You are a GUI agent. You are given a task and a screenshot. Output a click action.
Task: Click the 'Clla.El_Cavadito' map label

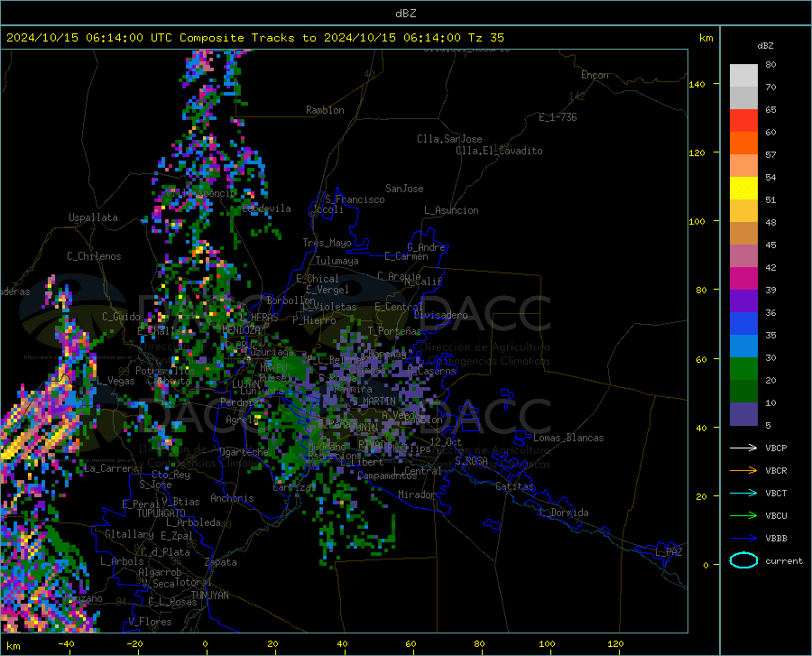(x=499, y=151)
